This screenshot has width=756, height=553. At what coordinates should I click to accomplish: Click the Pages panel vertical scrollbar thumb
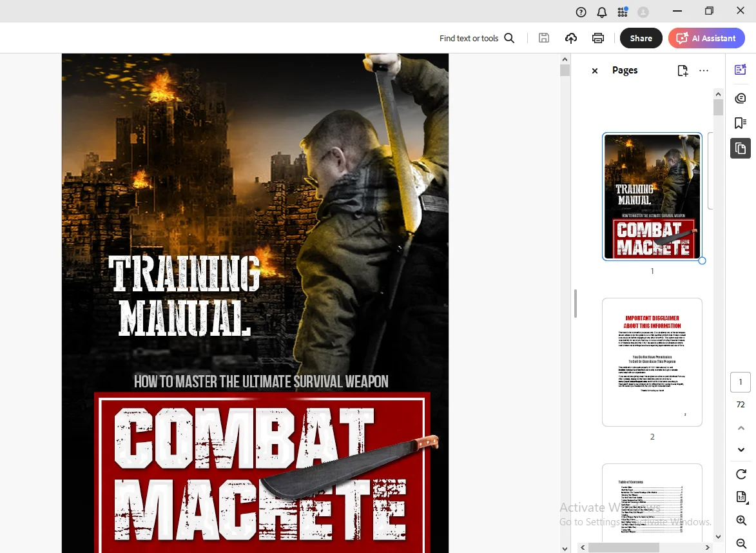click(x=718, y=107)
